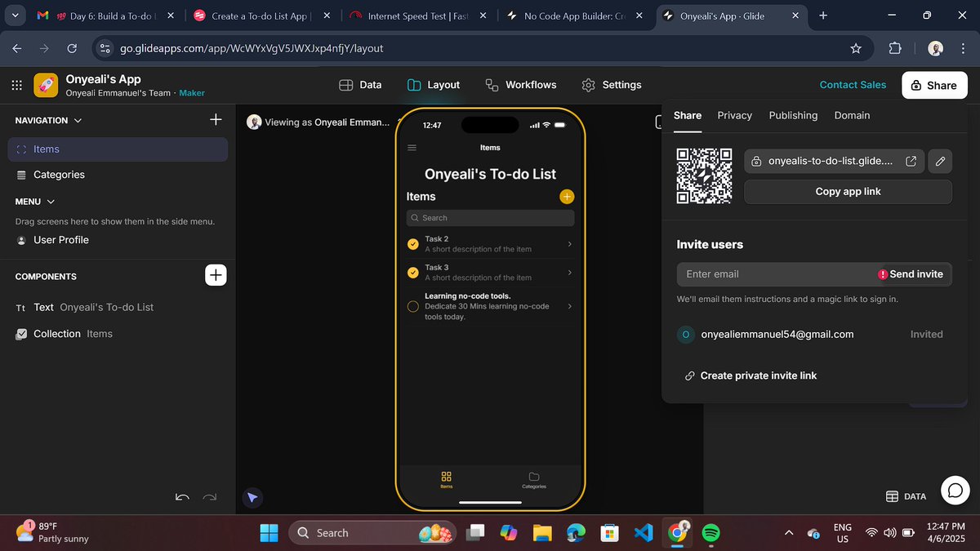Open Microsoft Store from taskbar

pos(609,533)
